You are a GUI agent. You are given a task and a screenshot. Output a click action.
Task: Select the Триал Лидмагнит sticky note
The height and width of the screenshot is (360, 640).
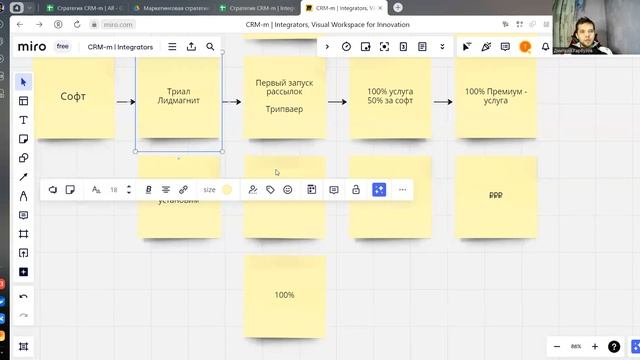pos(179,98)
